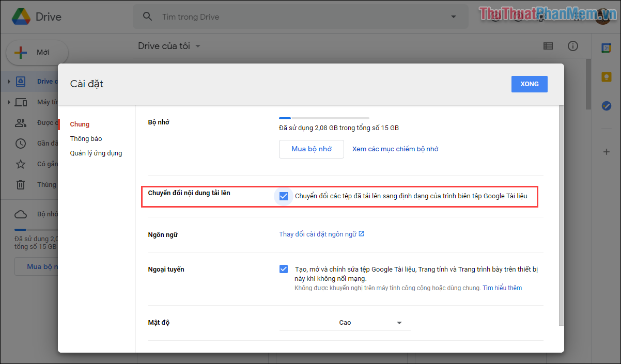Open search options dropdown arrow
The width and height of the screenshot is (621, 364).
454,17
